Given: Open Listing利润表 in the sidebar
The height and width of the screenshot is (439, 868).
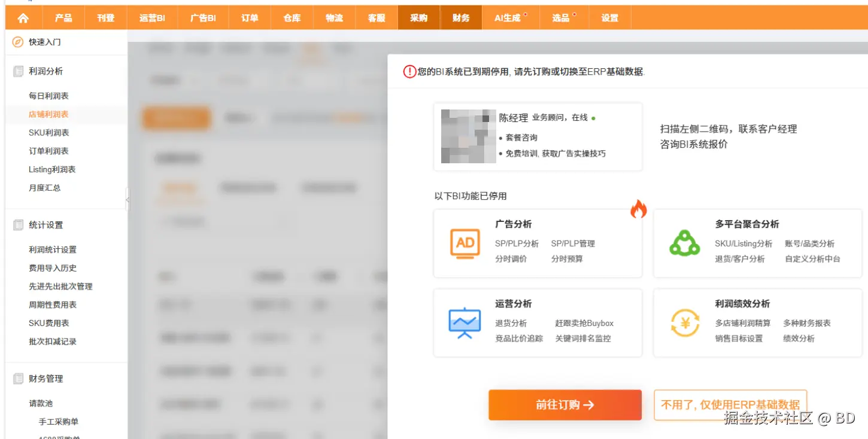Looking at the screenshot, I should point(52,169).
